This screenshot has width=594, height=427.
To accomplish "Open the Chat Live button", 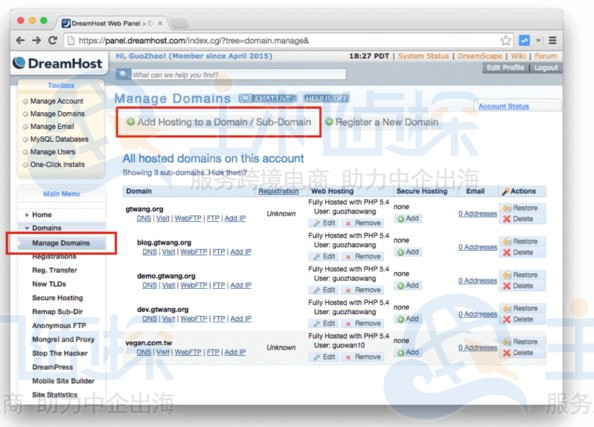I will tap(267, 99).
